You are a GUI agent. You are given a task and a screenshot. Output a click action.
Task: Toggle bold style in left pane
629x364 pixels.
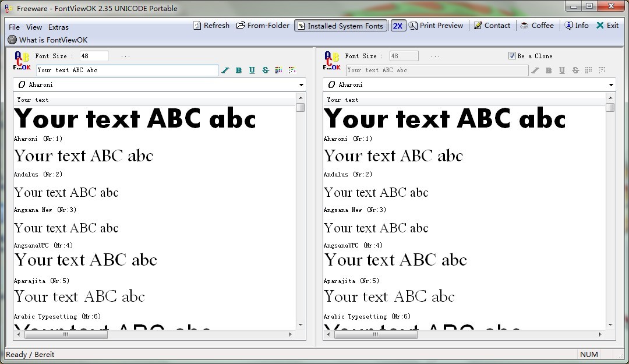point(239,70)
